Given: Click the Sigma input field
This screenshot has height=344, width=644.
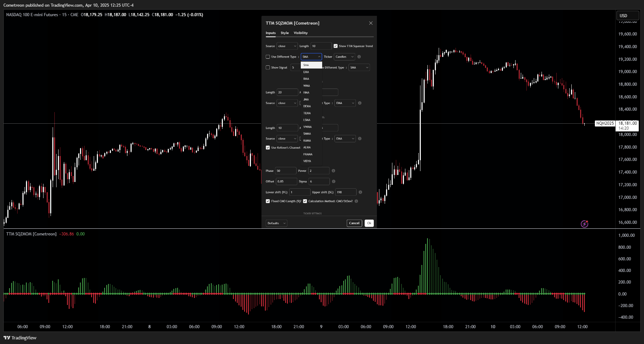Looking at the screenshot, I should click(319, 182).
